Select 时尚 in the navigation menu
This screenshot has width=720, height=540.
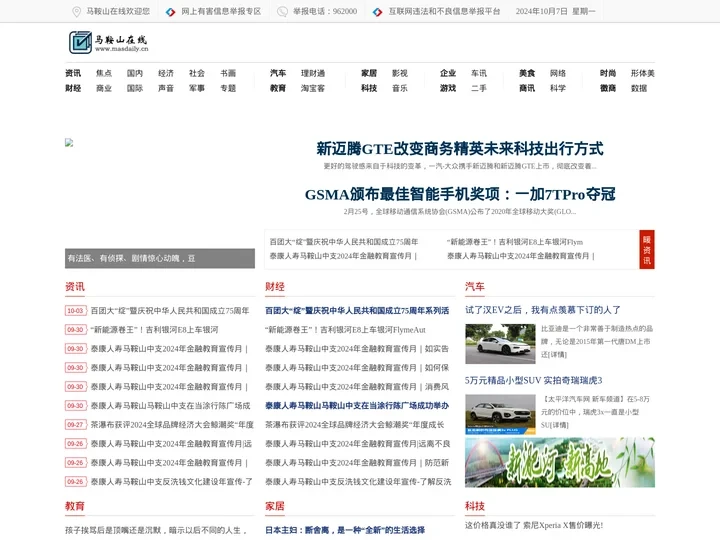coord(608,73)
